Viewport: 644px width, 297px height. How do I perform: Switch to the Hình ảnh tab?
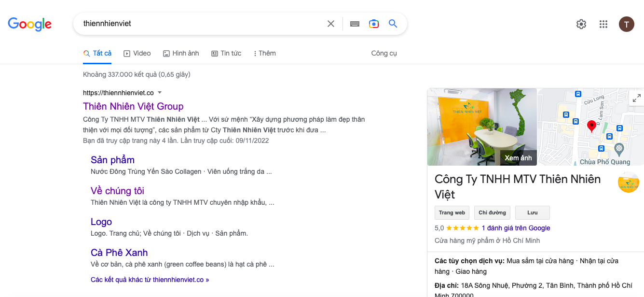[x=181, y=53]
